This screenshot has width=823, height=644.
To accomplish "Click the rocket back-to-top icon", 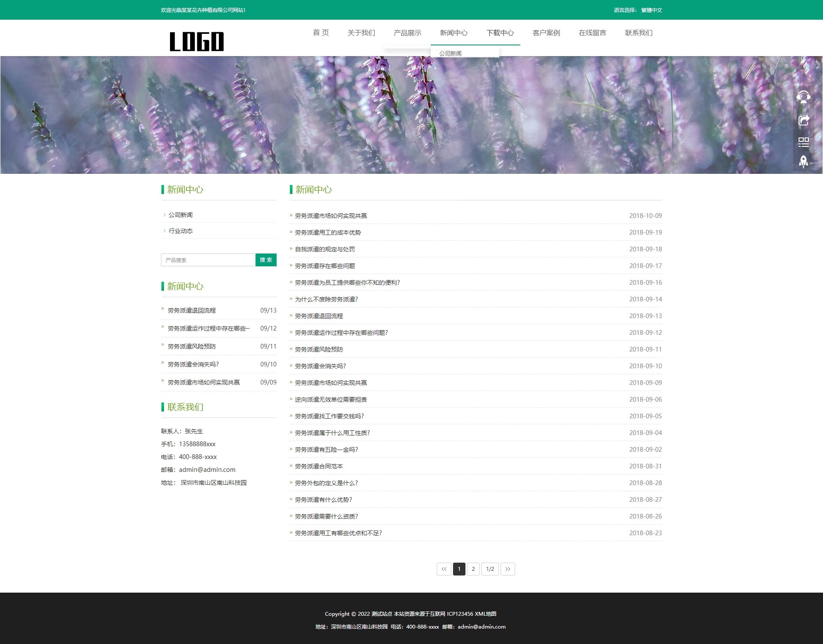I will click(803, 161).
